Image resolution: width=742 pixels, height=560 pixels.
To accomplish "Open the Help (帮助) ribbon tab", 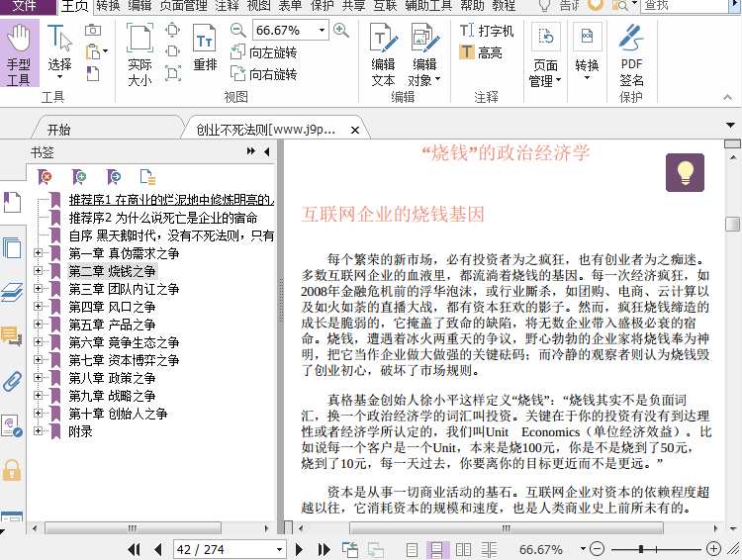I will (473, 6).
